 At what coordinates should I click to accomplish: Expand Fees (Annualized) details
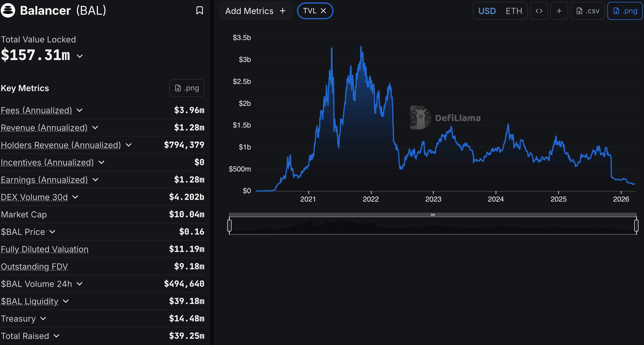(79, 110)
